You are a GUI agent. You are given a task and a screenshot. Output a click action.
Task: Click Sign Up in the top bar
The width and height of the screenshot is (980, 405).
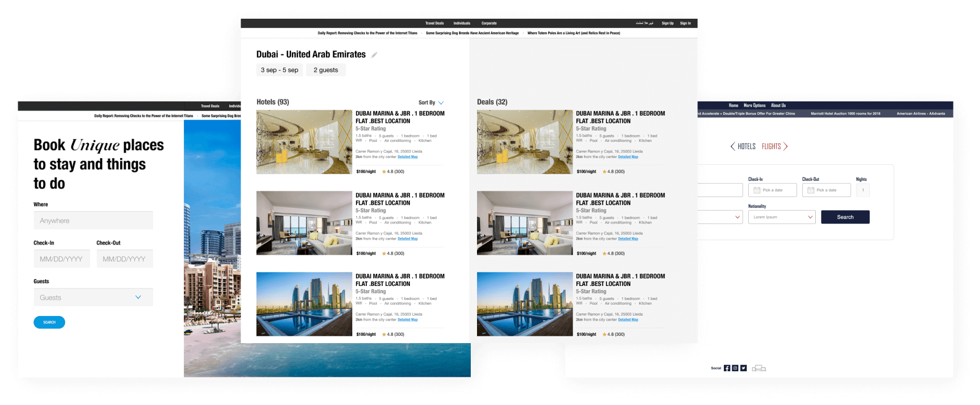[668, 23]
